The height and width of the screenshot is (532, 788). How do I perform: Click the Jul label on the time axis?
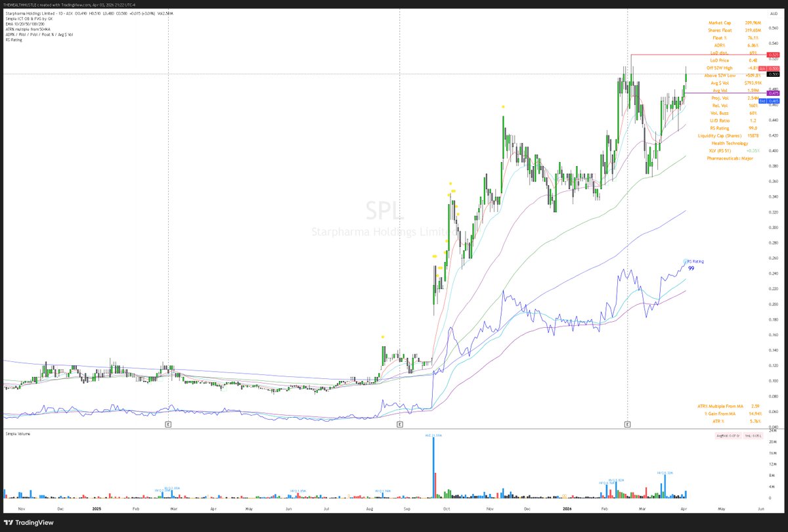point(328,509)
